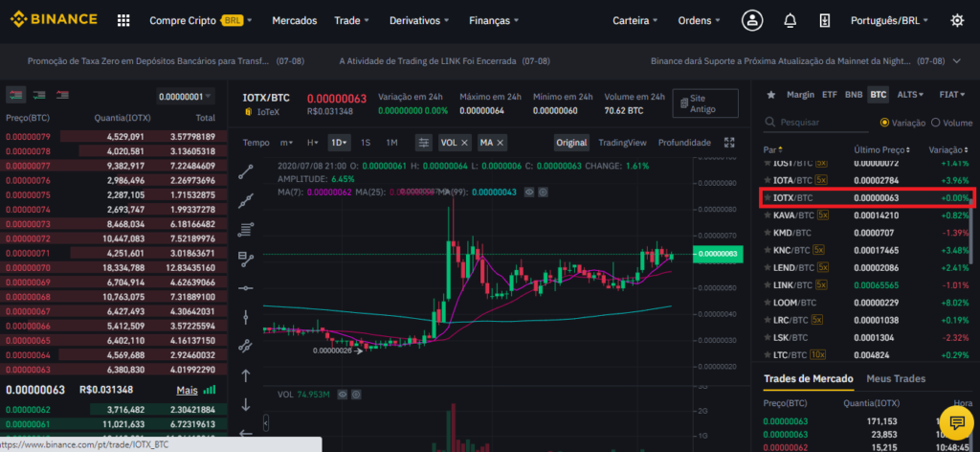
Task: Show only buy orders in order book
Action: (x=39, y=95)
